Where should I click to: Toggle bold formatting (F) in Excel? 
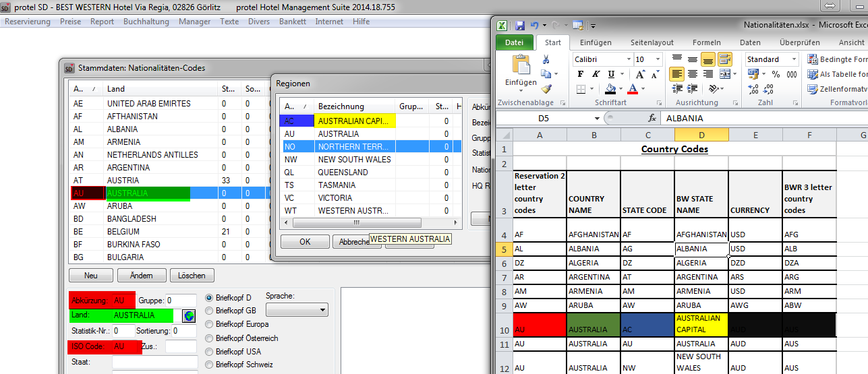pyautogui.click(x=580, y=74)
